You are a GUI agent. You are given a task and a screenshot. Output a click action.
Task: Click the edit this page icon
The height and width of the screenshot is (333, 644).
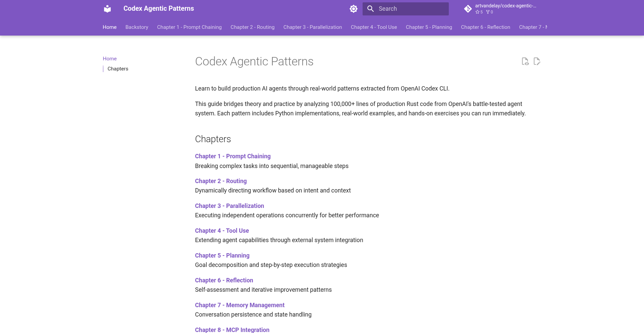[x=537, y=61]
